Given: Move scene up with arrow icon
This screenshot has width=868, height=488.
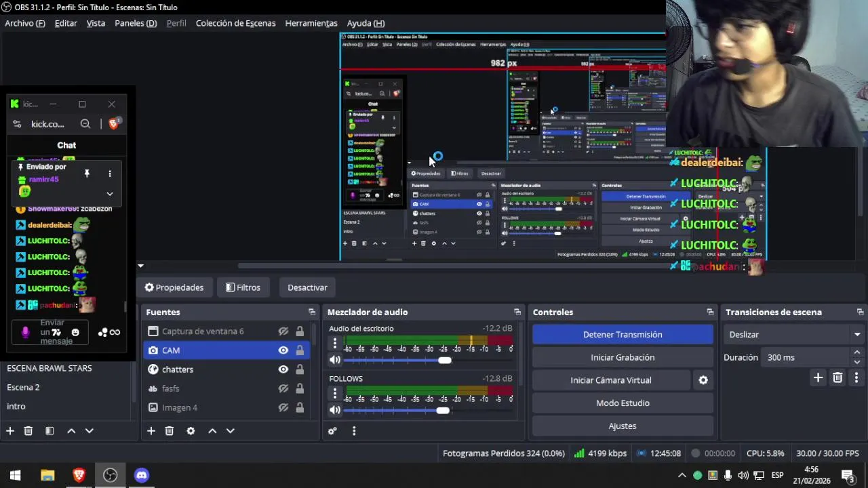Looking at the screenshot, I should (71, 430).
